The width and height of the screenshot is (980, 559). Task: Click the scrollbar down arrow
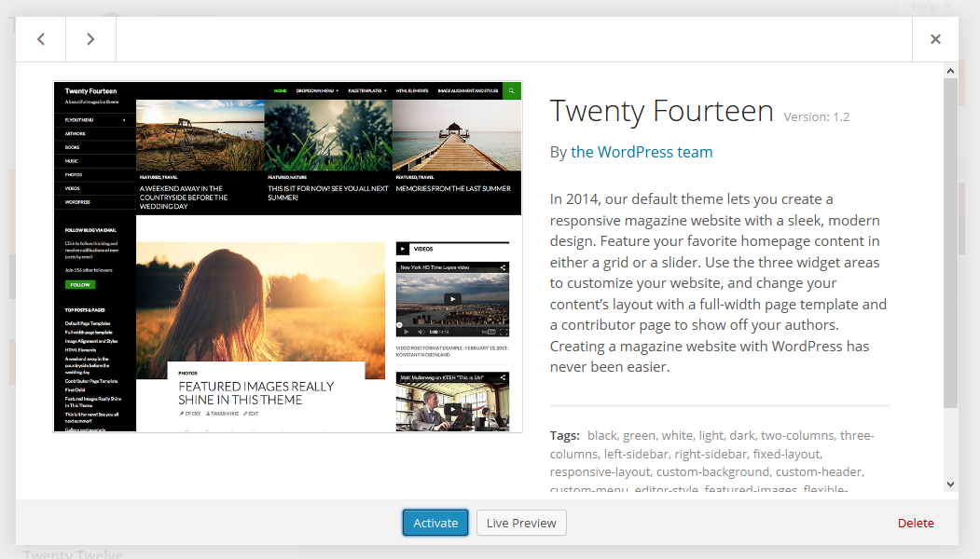tap(950, 484)
